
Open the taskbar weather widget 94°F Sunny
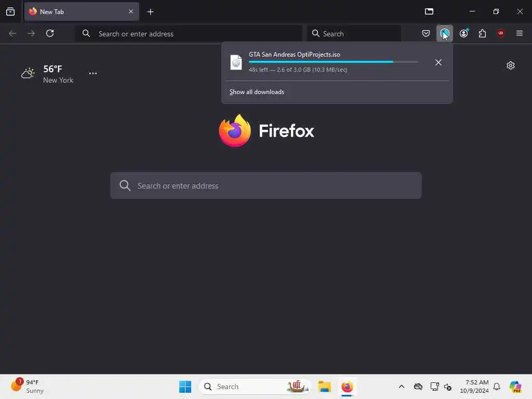[x=27, y=387]
